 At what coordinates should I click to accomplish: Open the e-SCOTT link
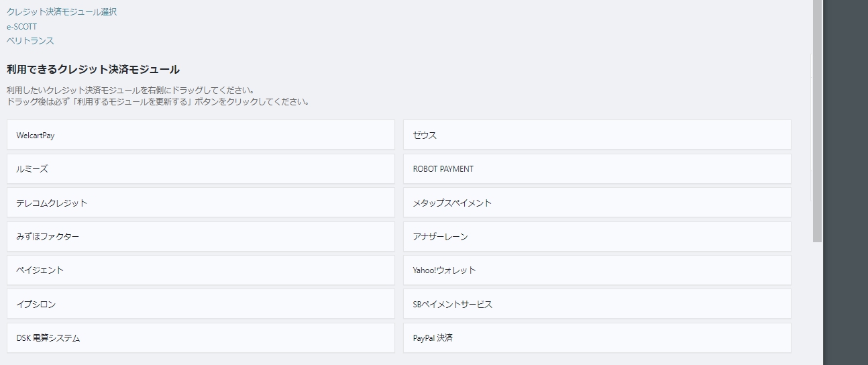tap(21, 27)
